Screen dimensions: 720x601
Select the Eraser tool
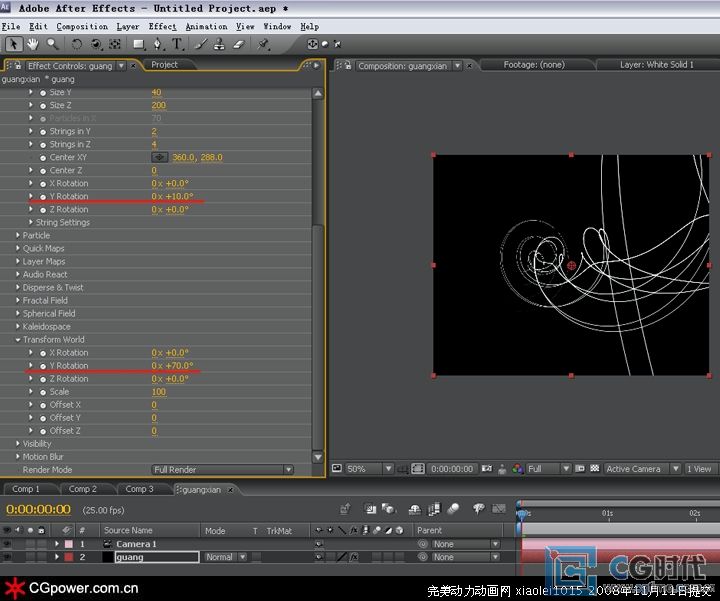pyautogui.click(x=239, y=44)
